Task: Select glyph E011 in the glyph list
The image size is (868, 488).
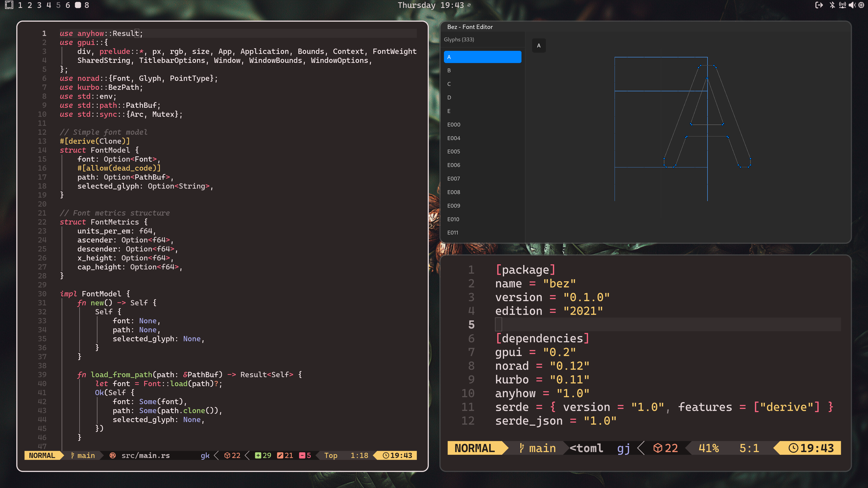Action: 453,233
